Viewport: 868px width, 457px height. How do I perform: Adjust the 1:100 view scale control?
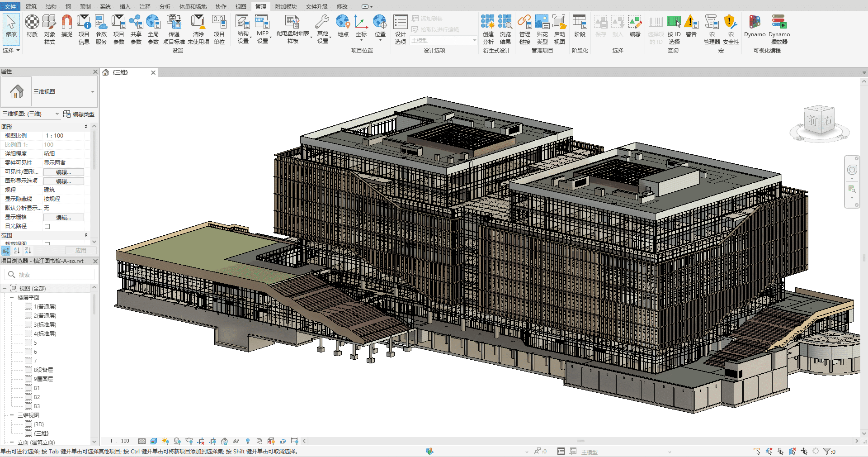[118, 441]
